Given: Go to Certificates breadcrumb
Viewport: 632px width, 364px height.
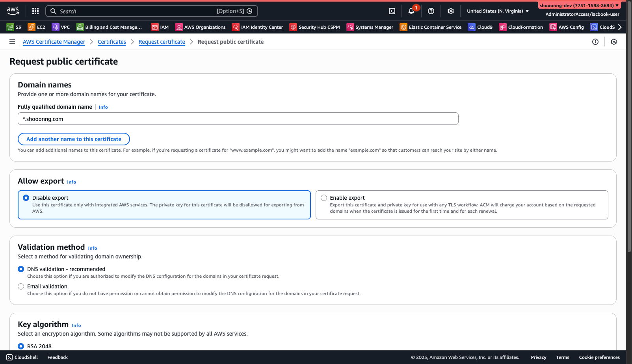Looking at the screenshot, I should tap(112, 42).
